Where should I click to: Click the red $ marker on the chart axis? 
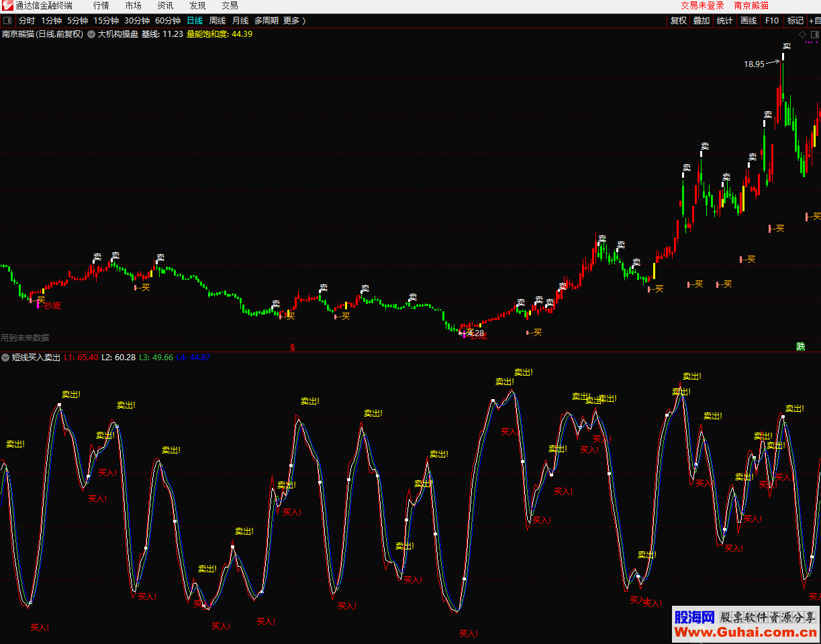click(x=292, y=347)
